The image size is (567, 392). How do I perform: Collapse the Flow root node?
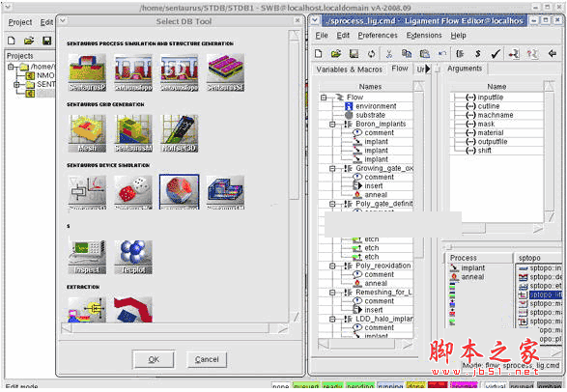click(x=324, y=98)
